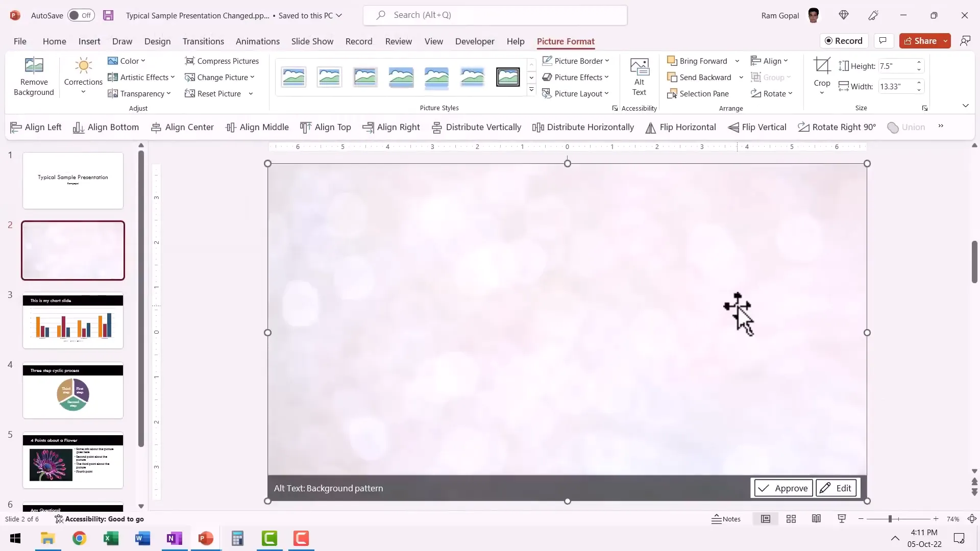Open the Transitions tab
Screen dimensions: 980x551
(203, 41)
